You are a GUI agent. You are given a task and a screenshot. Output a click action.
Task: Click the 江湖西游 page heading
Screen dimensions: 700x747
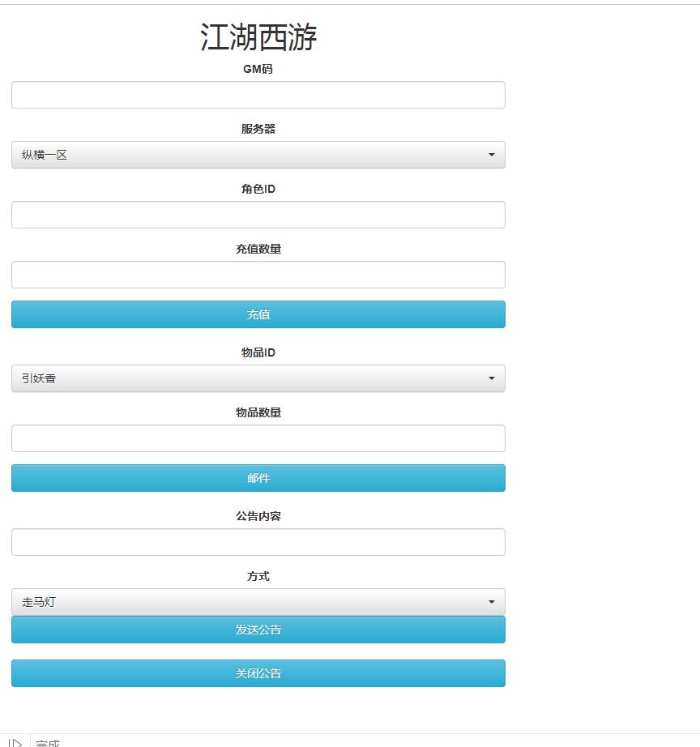[x=258, y=37]
